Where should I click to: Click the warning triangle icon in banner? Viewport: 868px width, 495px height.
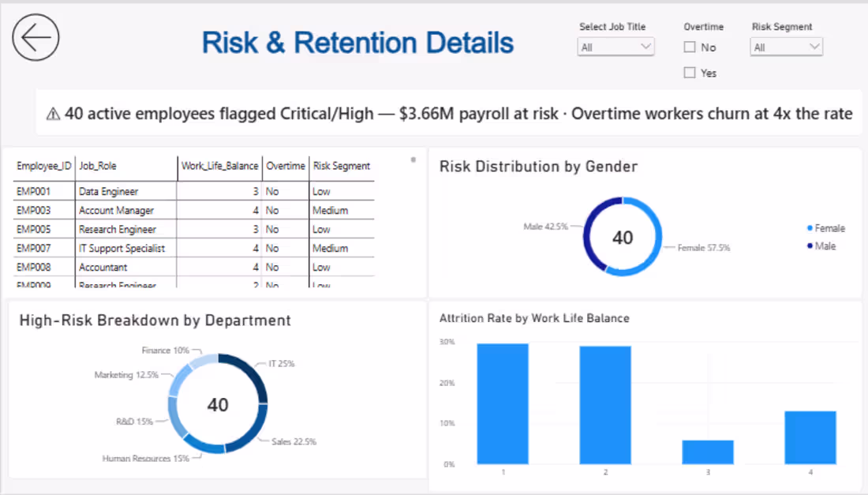tap(53, 114)
